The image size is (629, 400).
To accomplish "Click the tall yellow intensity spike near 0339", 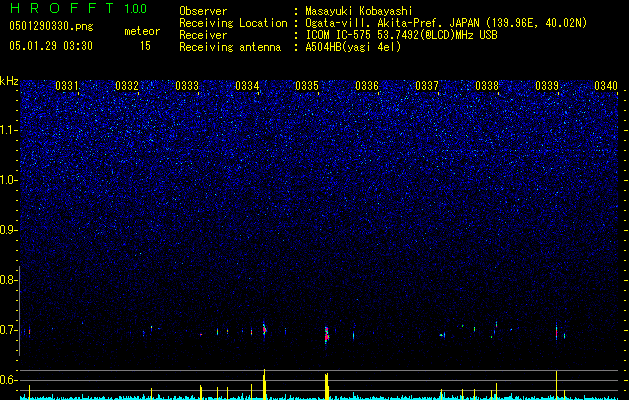I will click(x=556, y=384).
